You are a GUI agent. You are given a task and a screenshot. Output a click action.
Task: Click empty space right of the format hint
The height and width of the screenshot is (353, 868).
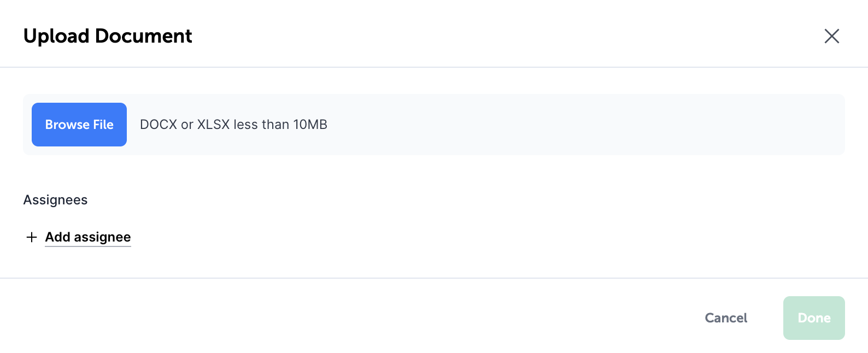pyautogui.click(x=585, y=125)
